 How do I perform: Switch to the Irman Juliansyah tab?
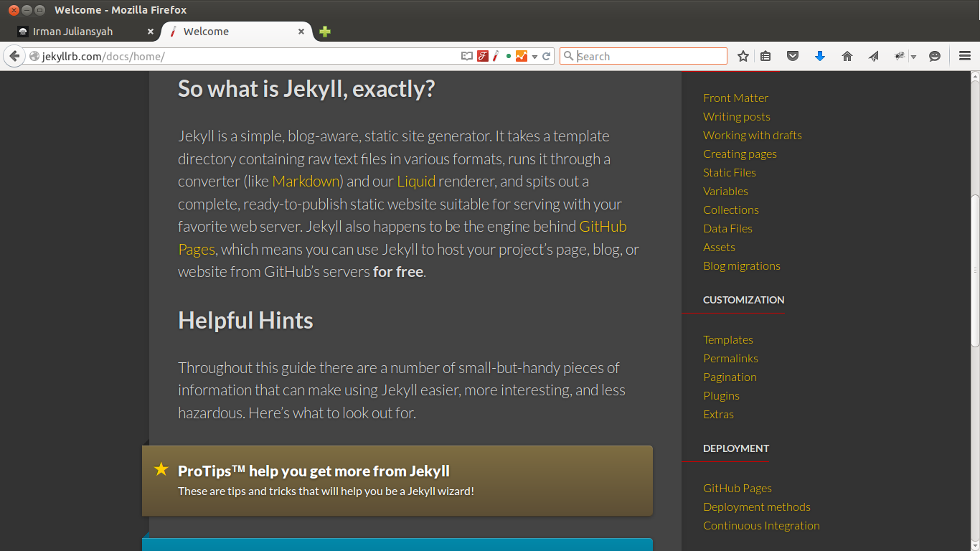pos(86,32)
